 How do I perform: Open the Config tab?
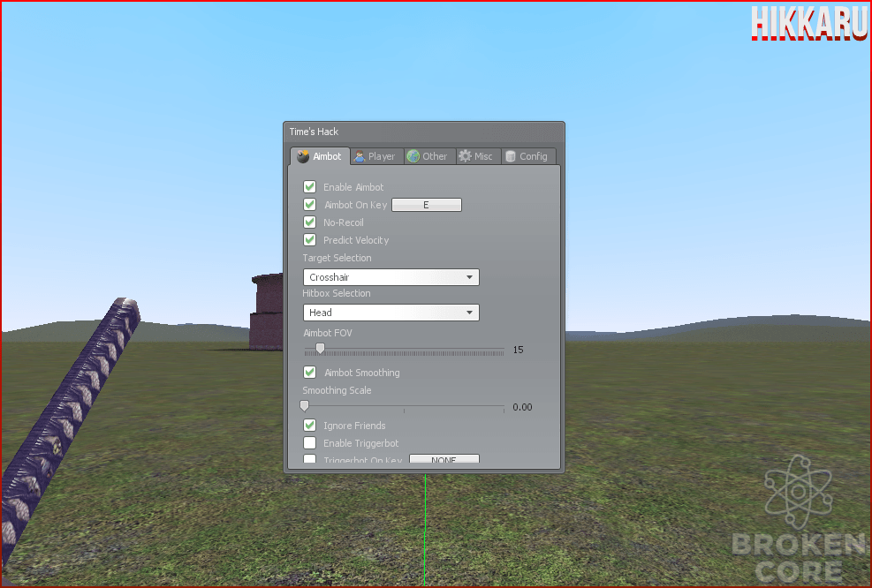coord(527,156)
